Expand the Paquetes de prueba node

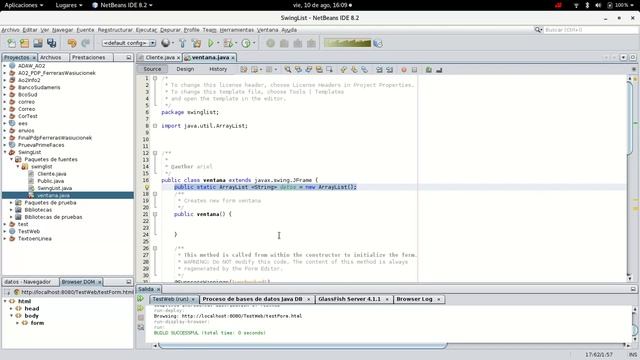tap(11, 202)
